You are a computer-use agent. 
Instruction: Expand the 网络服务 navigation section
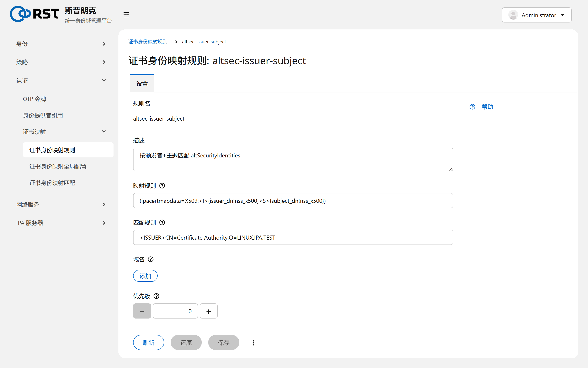point(61,204)
